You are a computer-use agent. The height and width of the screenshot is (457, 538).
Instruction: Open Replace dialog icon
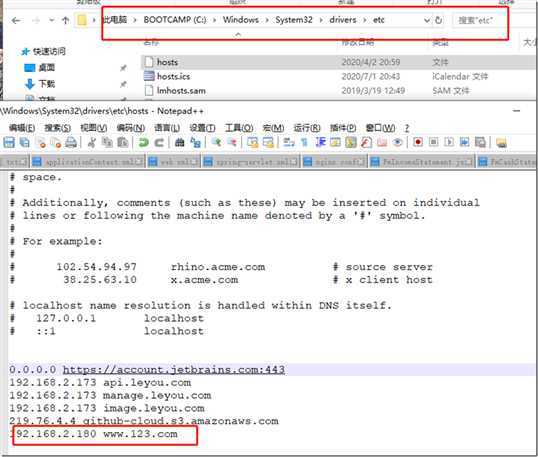(195, 142)
